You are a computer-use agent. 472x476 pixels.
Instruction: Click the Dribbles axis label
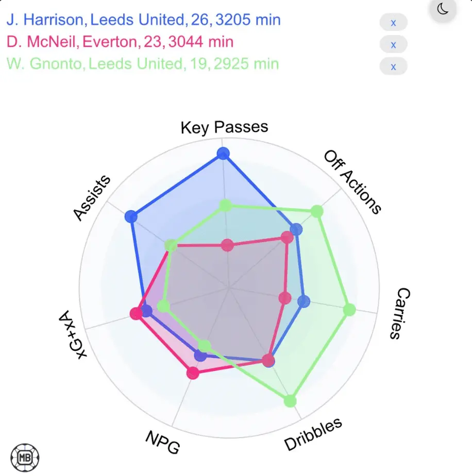[x=313, y=434]
